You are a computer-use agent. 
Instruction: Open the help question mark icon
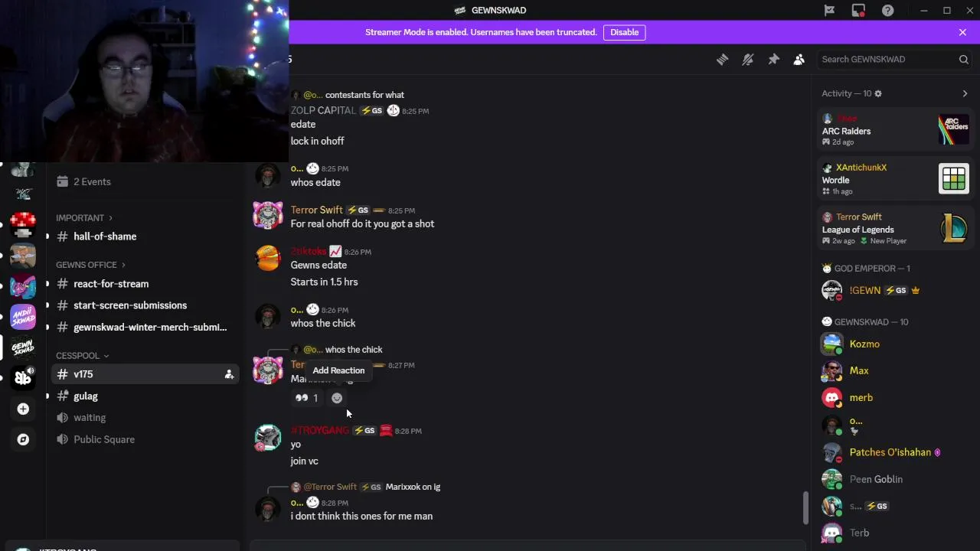click(x=887, y=10)
